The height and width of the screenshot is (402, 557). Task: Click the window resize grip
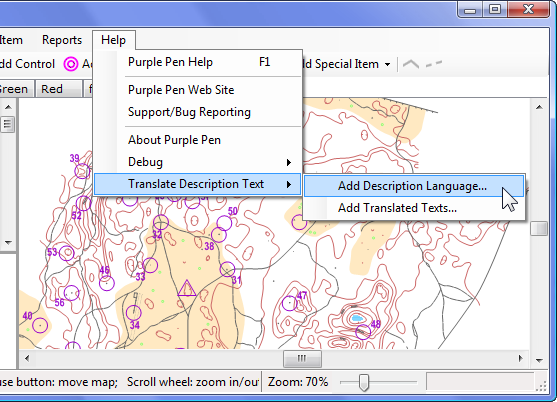pyautogui.click(x=542, y=386)
